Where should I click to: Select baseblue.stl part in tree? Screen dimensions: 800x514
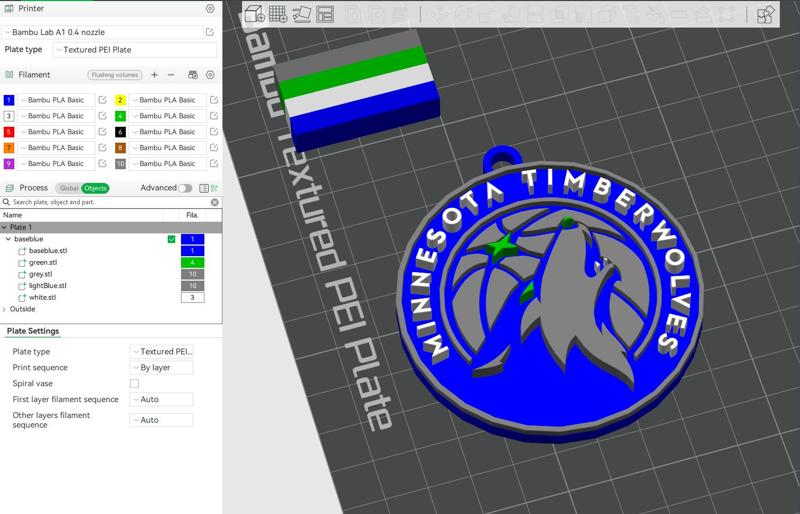[x=47, y=251]
